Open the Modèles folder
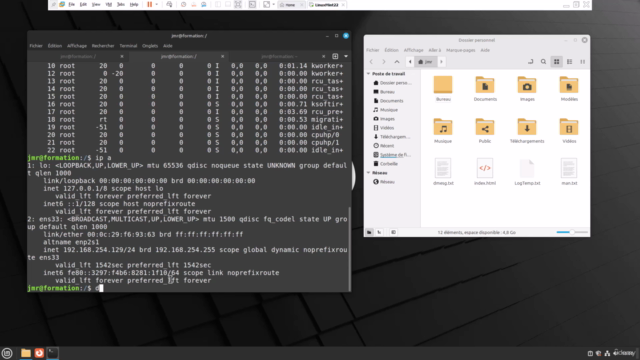The image size is (640, 360). (x=569, y=89)
